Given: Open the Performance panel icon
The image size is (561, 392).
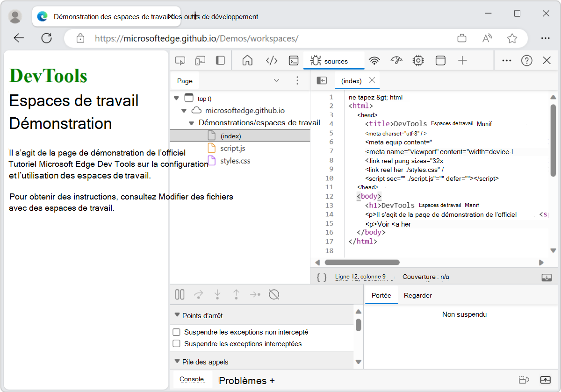Looking at the screenshot, I should point(396,60).
